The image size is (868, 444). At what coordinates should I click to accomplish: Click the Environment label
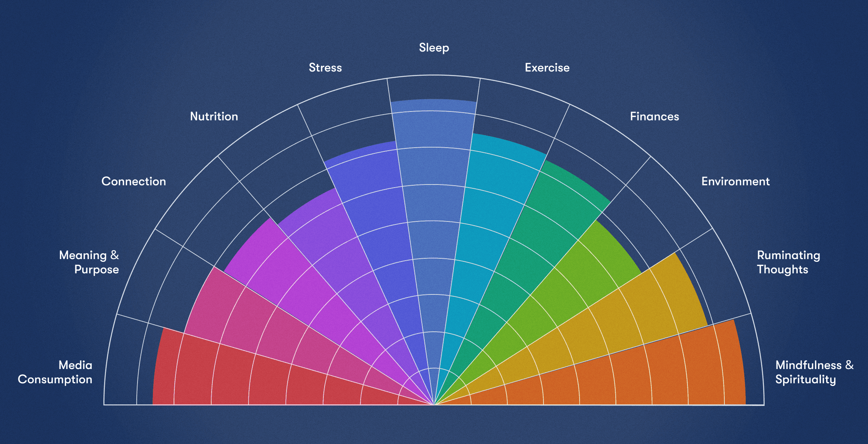pyautogui.click(x=735, y=181)
